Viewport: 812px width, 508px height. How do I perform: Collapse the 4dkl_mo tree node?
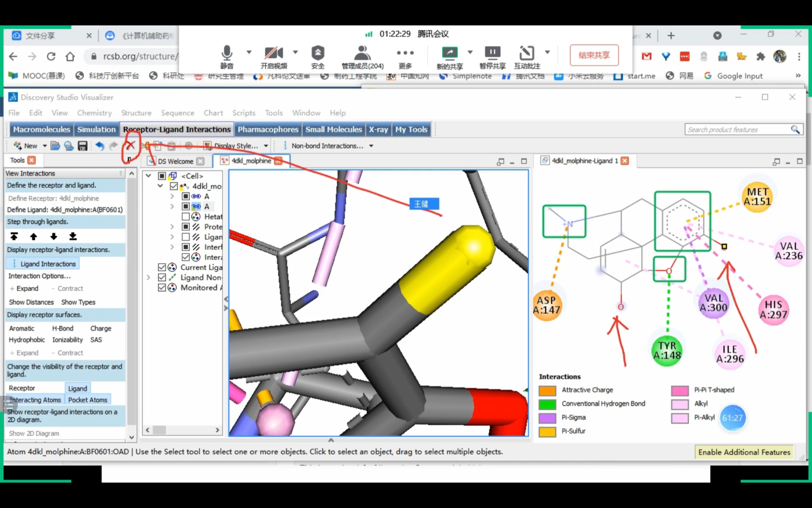pos(160,186)
